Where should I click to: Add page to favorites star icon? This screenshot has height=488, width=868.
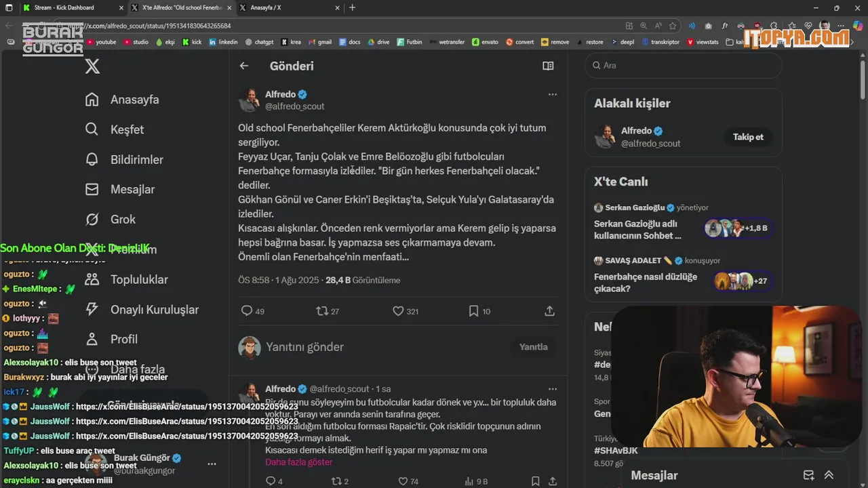(673, 26)
